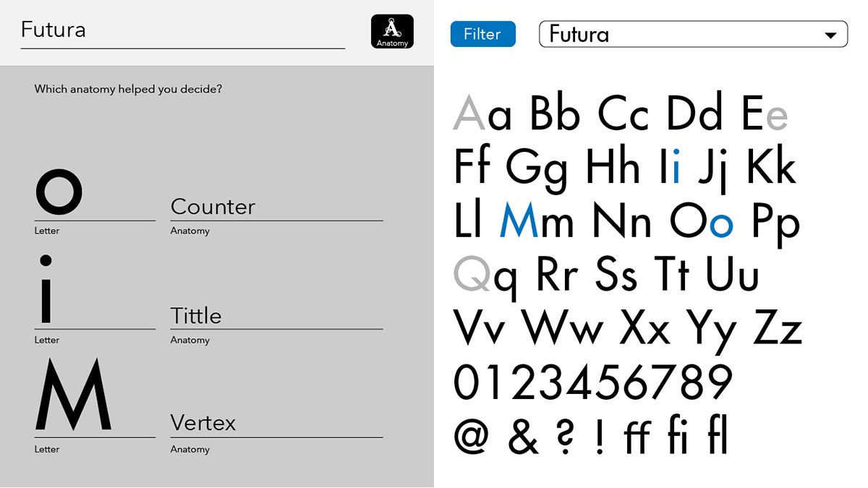Click the 'Dd' letter pair
The image size is (868, 488).
pos(694,112)
